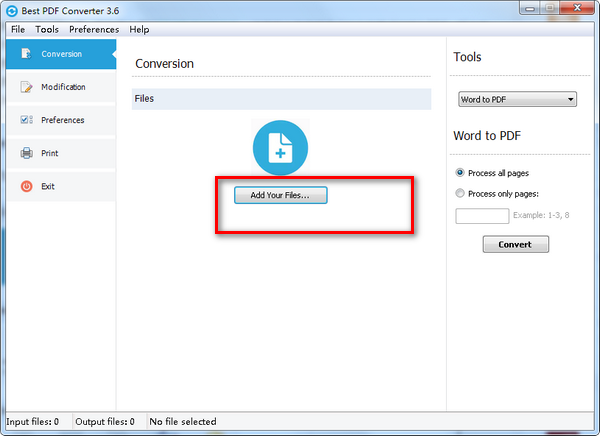The image size is (600, 436).
Task: Click the Conversion sidebar icon
Action: (x=26, y=54)
